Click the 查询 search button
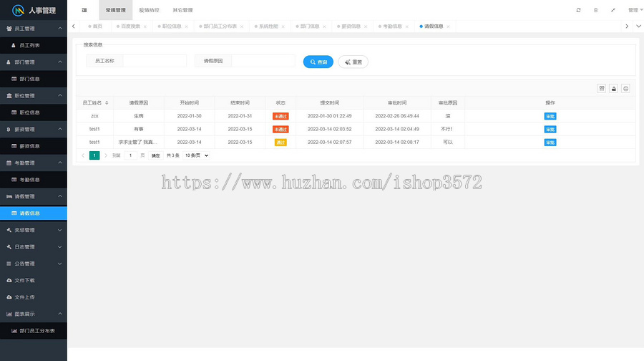This screenshot has height=361, width=644. click(318, 62)
